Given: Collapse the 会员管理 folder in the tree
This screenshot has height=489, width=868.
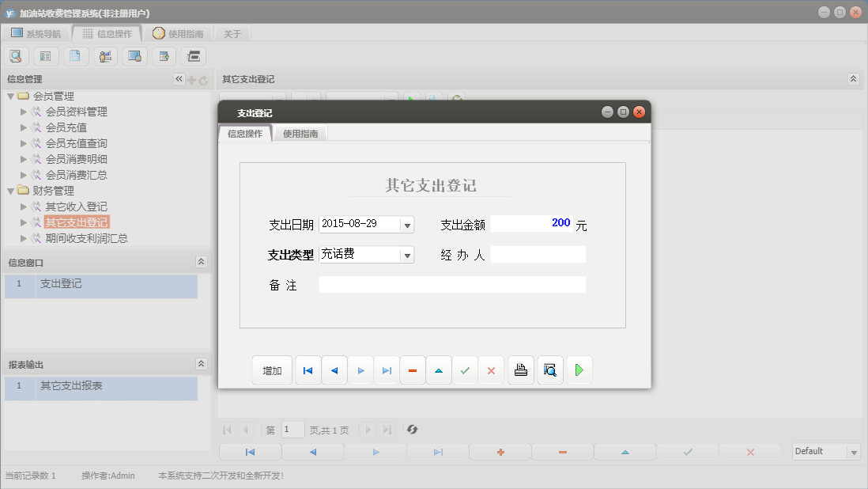Looking at the screenshot, I should click(x=10, y=95).
